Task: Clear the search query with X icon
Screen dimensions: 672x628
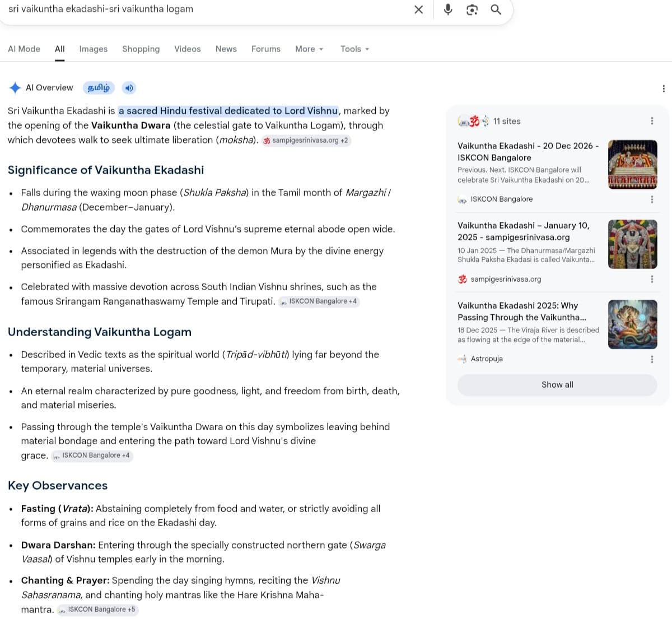Action: tap(418, 10)
